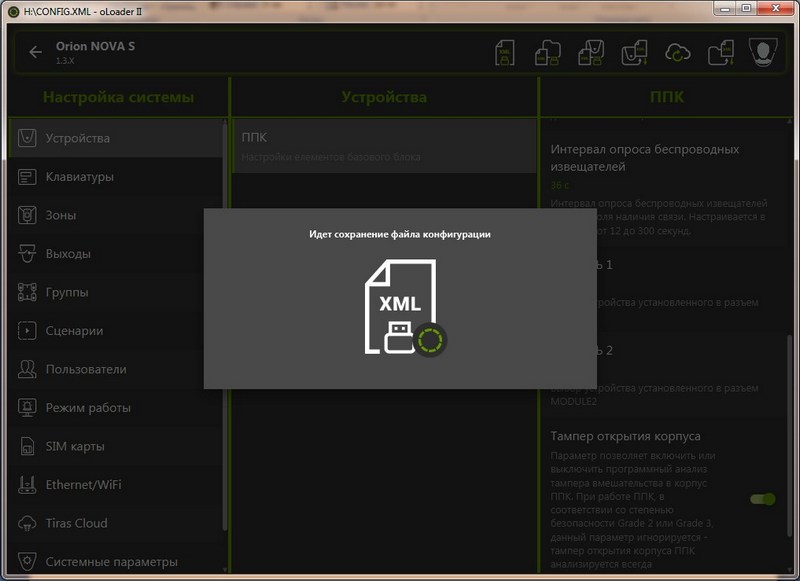Select the Устройства icon in sidebar
The height and width of the screenshot is (581, 800).
point(27,138)
